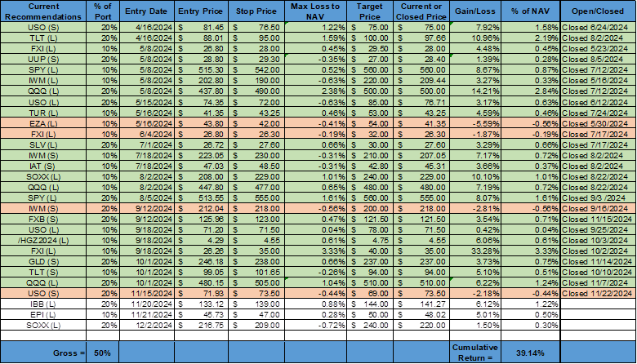
Task: Click entry date '7/1/2024'
Action: [x=147, y=145]
